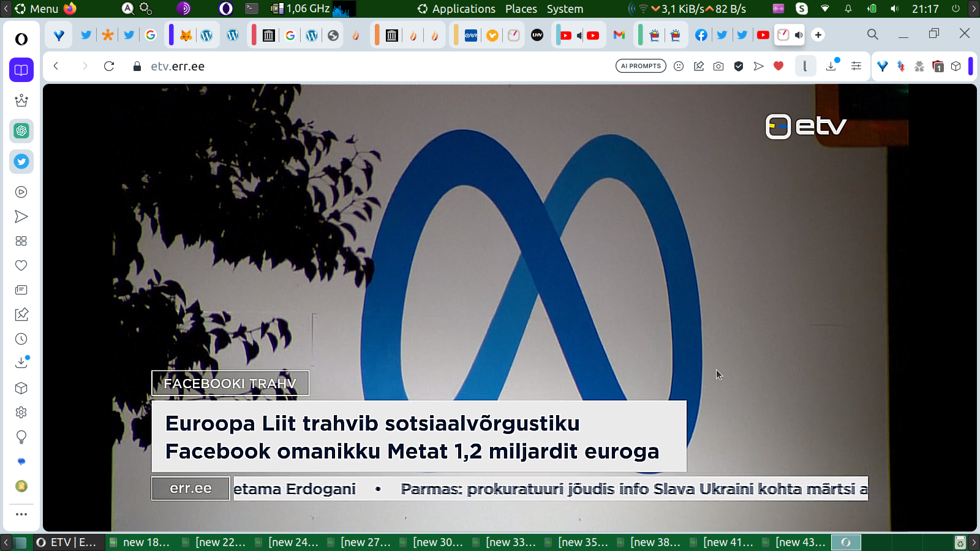The height and width of the screenshot is (551, 980).
Task: Reload the etv.err.ee page
Action: coord(109,66)
